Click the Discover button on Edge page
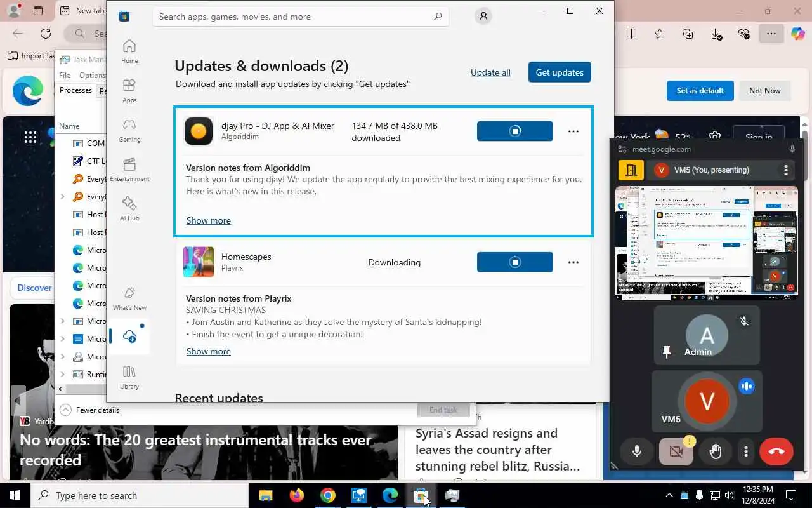Image resolution: width=812 pixels, height=508 pixels. click(34, 288)
